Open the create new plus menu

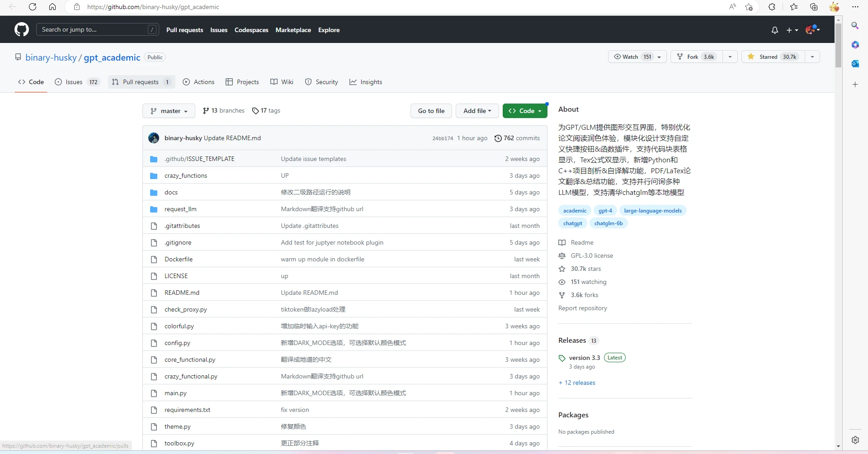pyautogui.click(x=792, y=30)
